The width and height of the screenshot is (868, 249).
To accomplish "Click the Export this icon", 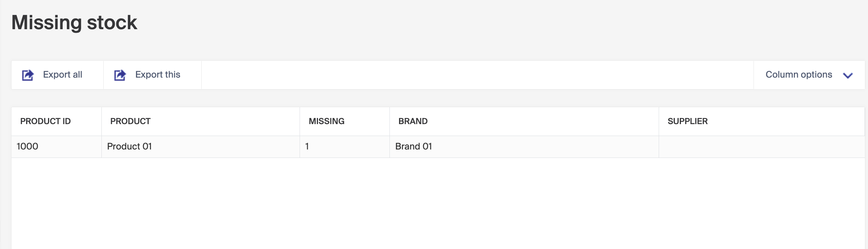I will pyautogui.click(x=120, y=75).
